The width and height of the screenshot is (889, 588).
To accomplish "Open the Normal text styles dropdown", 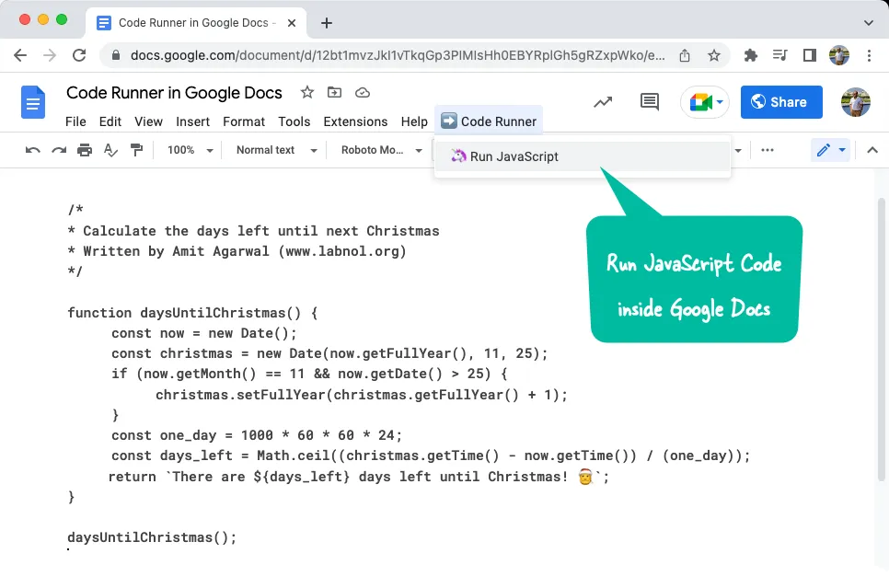I will point(273,149).
